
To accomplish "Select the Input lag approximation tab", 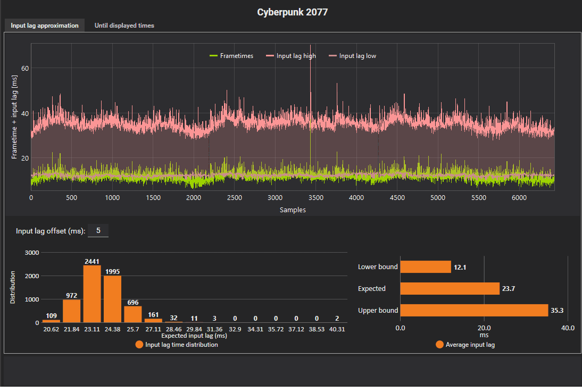I will pyautogui.click(x=44, y=25).
